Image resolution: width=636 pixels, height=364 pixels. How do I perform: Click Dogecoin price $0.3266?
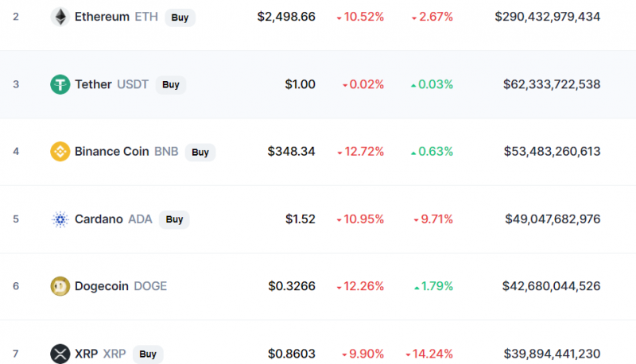(x=292, y=286)
